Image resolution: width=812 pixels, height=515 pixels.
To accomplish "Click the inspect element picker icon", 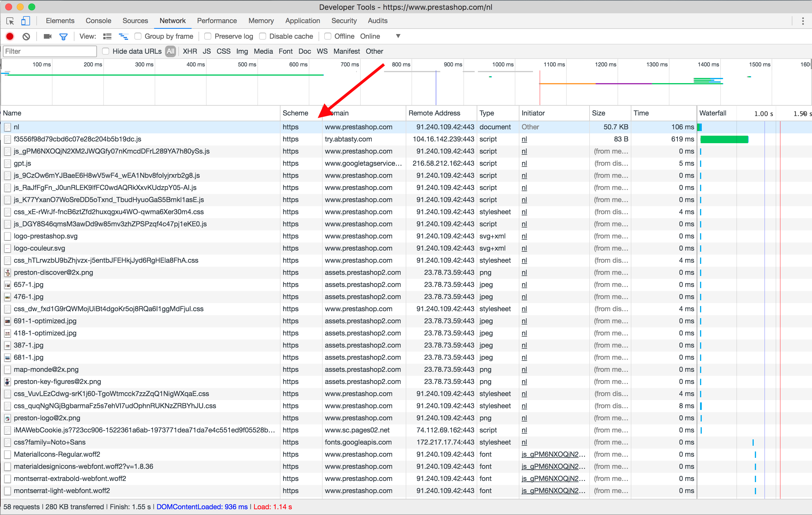I will [x=10, y=21].
